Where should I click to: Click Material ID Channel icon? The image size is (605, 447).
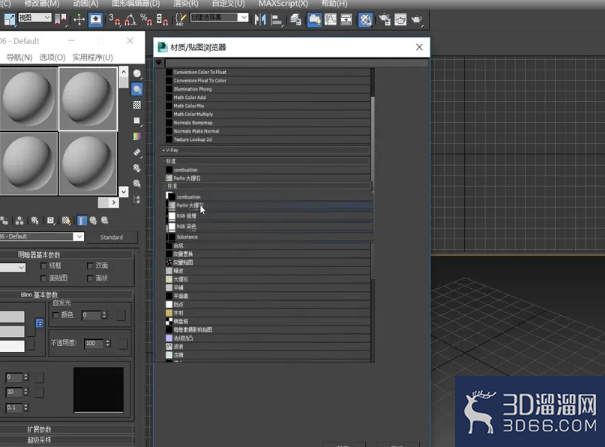click(x=50, y=221)
